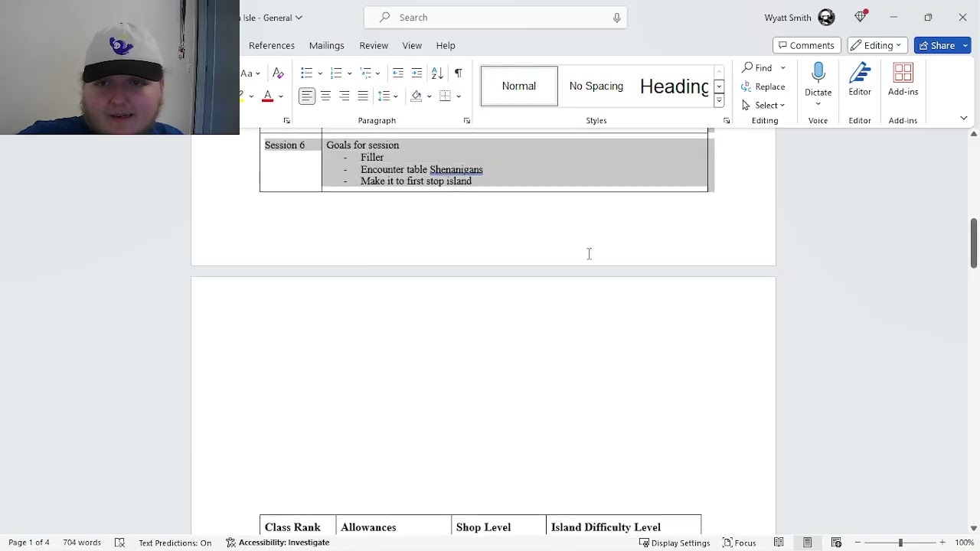Launch Paragraph settings dialog
This screenshot has height=551, width=980.
pyautogui.click(x=466, y=121)
